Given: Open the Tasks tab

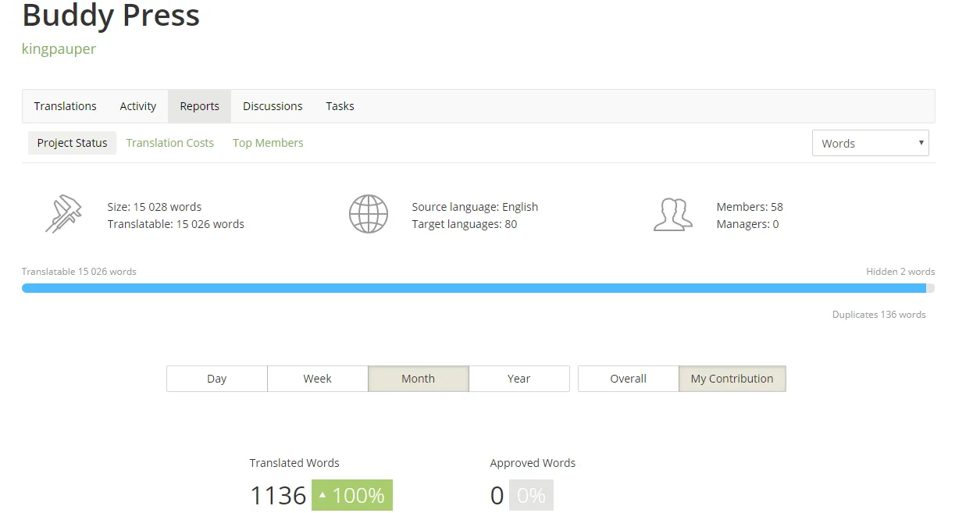Looking at the screenshot, I should [340, 106].
